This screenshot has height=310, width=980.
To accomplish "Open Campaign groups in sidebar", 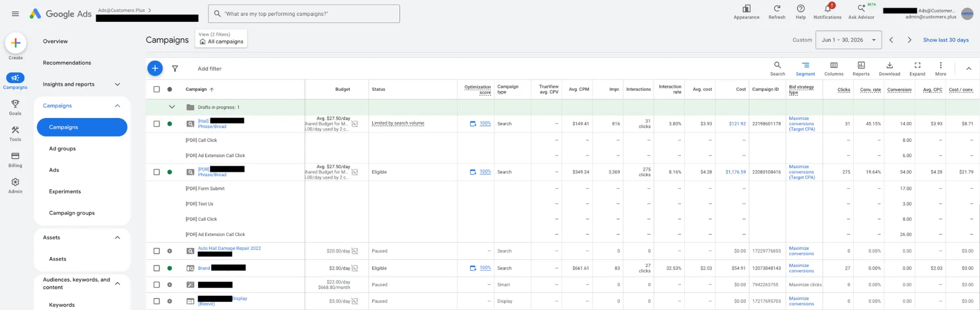I will [x=72, y=213].
